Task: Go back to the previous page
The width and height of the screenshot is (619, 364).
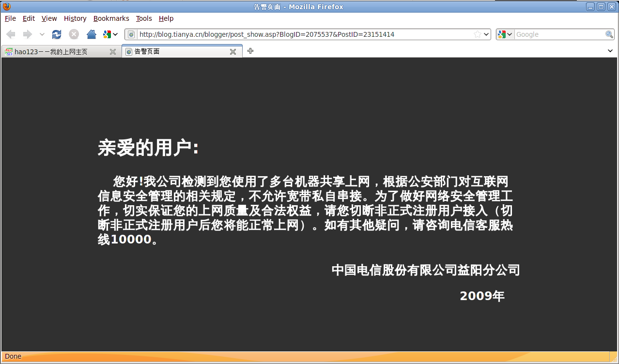Action: coord(11,34)
